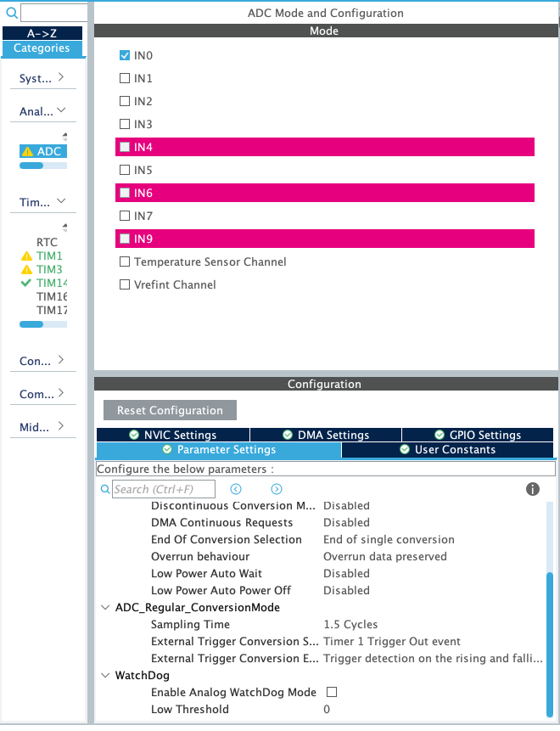Click NVIC Settings green check icon
Viewport: 560px width, 731px height.
click(134, 435)
